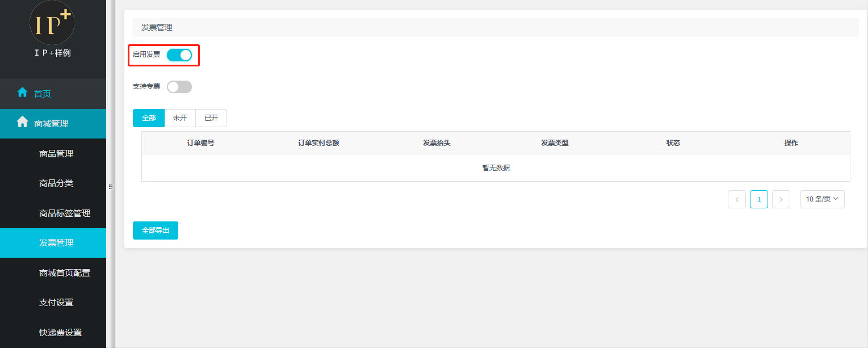Open 商品分类 in sidebar
Screen dimensions: 868x348
point(56,183)
